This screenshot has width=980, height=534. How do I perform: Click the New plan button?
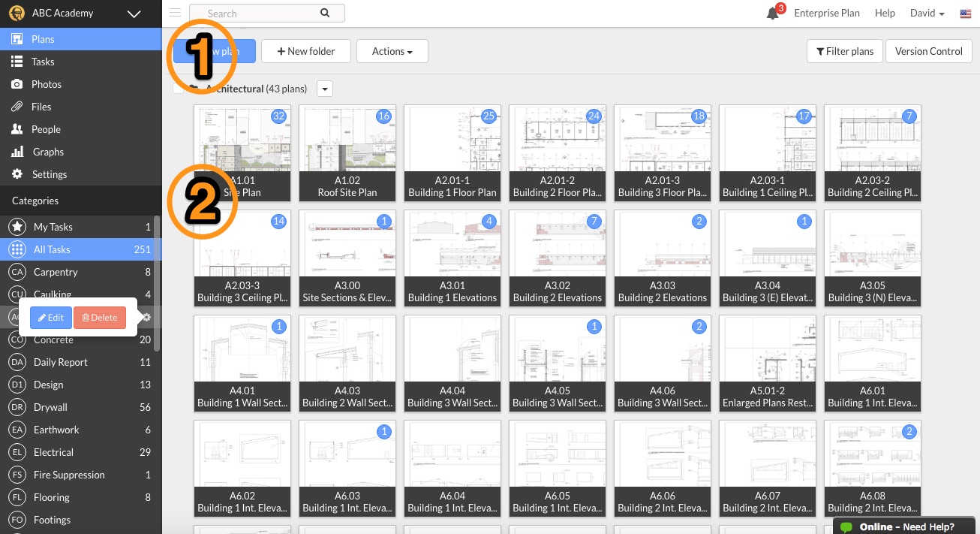[x=215, y=51]
